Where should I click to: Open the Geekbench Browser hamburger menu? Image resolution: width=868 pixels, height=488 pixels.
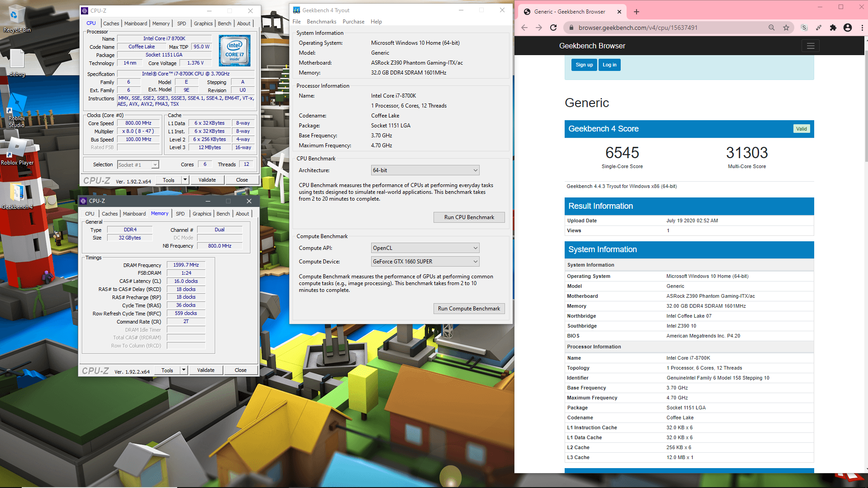(x=811, y=46)
